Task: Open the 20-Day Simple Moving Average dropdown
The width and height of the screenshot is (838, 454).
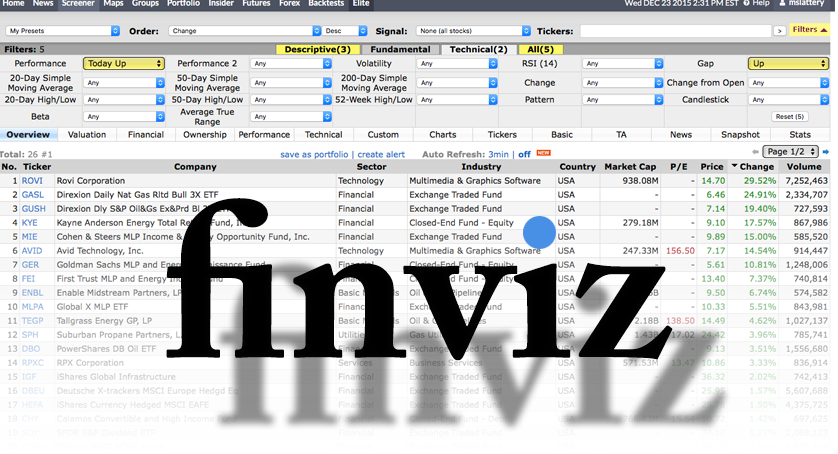Action: (x=123, y=83)
